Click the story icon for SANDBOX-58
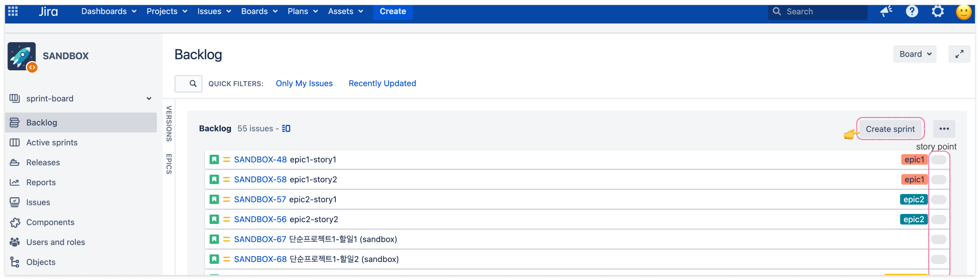 coord(214,180)
